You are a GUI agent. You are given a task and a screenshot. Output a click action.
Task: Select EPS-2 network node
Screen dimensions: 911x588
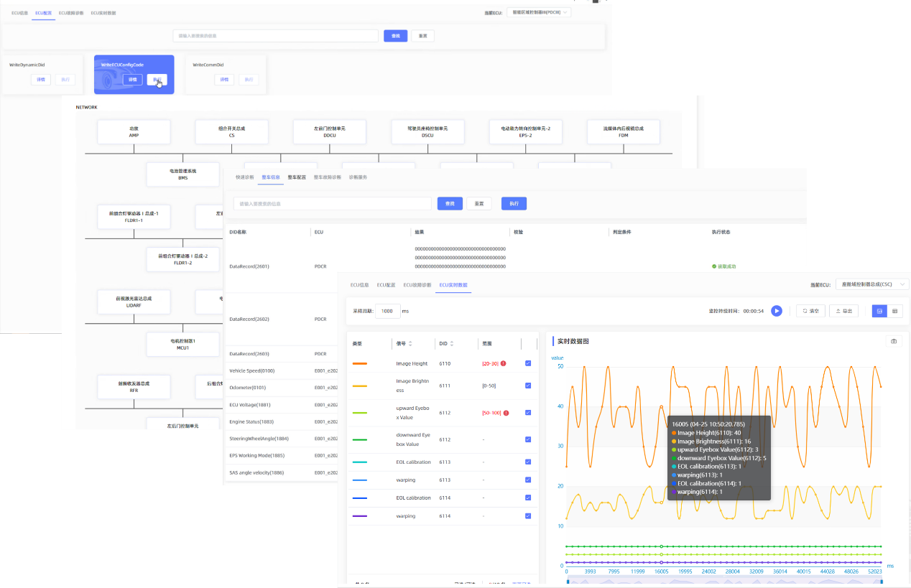pyautogui.click(x=525, y=132)
